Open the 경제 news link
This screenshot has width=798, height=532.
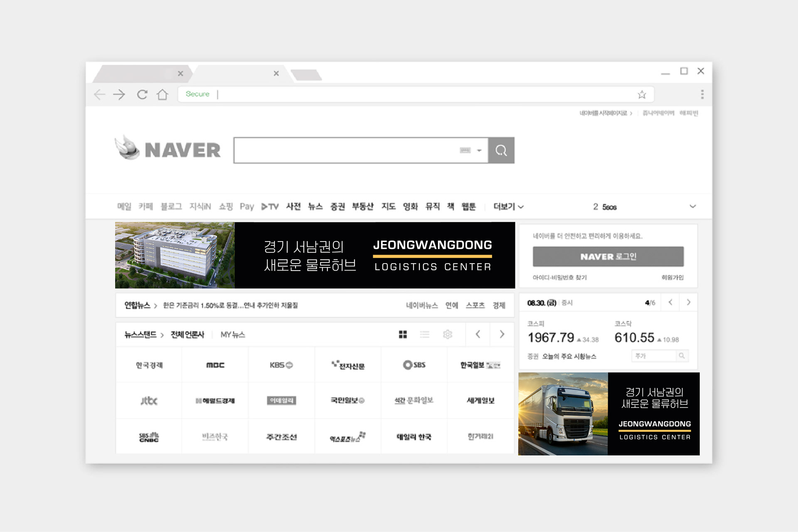point(499,305)
